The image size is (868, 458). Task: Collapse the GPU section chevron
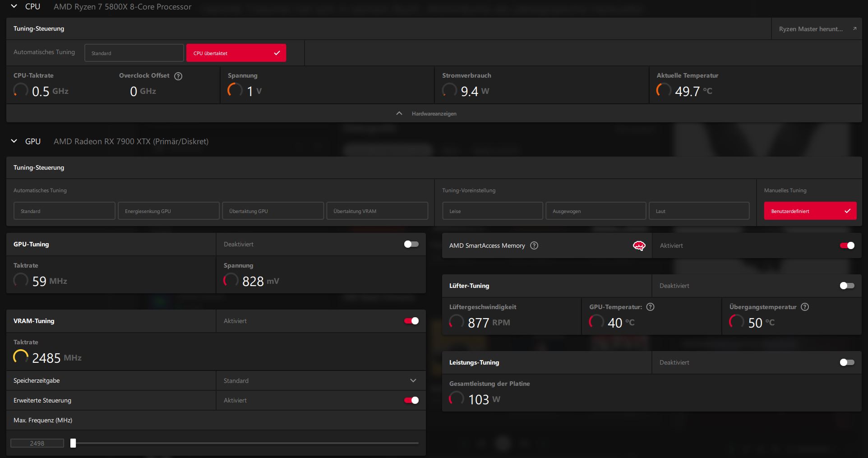coord(14,141)
